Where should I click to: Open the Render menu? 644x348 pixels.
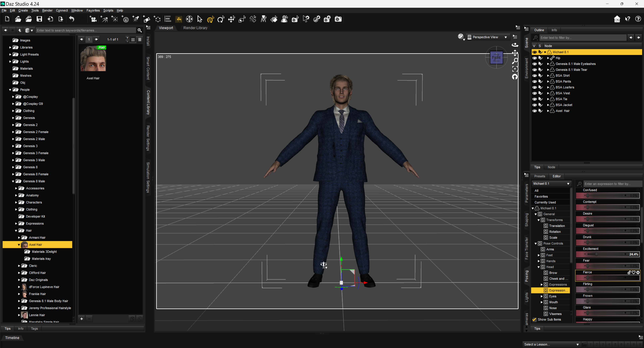click(x=47, y=11)
